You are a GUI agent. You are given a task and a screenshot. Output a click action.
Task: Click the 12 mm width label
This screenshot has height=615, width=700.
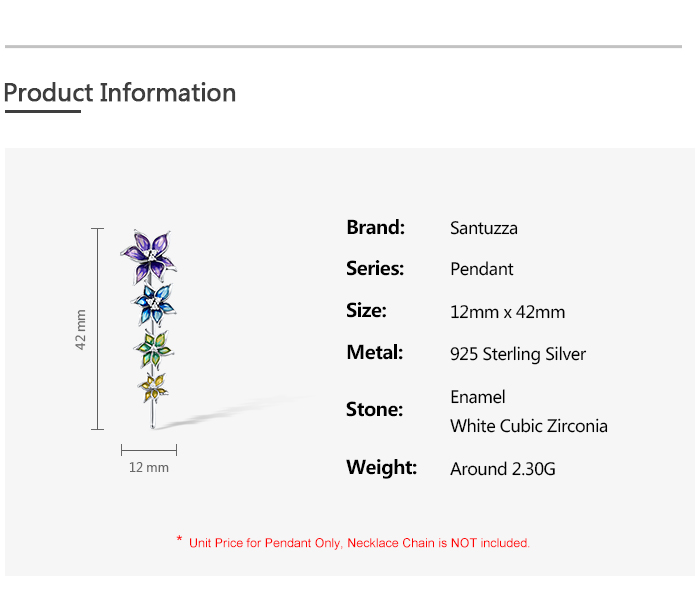(x=149, y=467)
